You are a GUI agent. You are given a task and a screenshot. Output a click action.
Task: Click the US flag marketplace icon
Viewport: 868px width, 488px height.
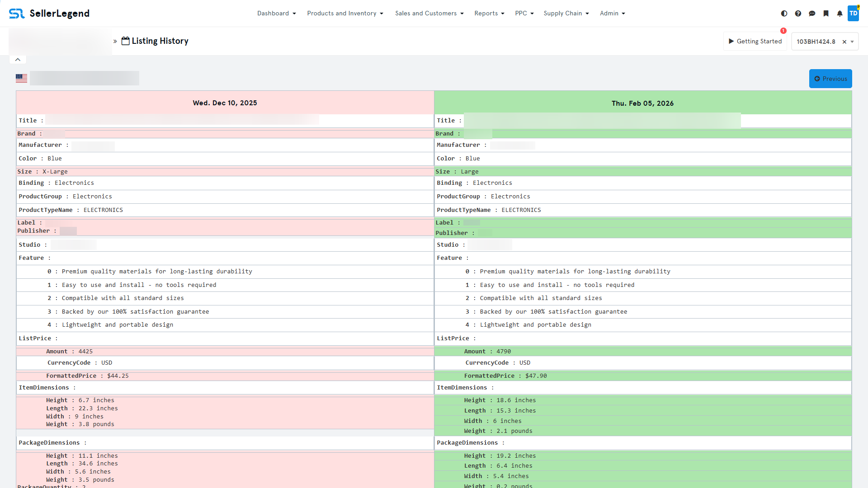pos(21,78)
